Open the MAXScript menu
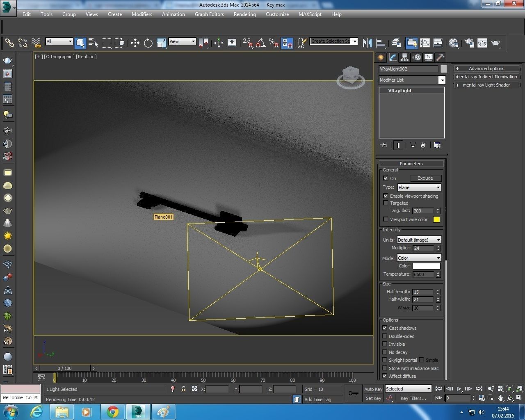Viewport: 525px width, 420px height. click(x=310, y=14)
